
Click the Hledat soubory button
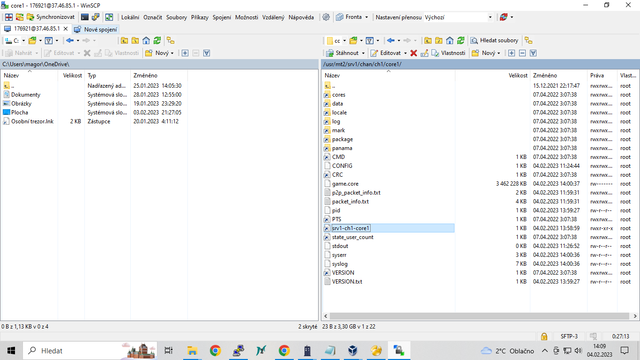(494, 40)
